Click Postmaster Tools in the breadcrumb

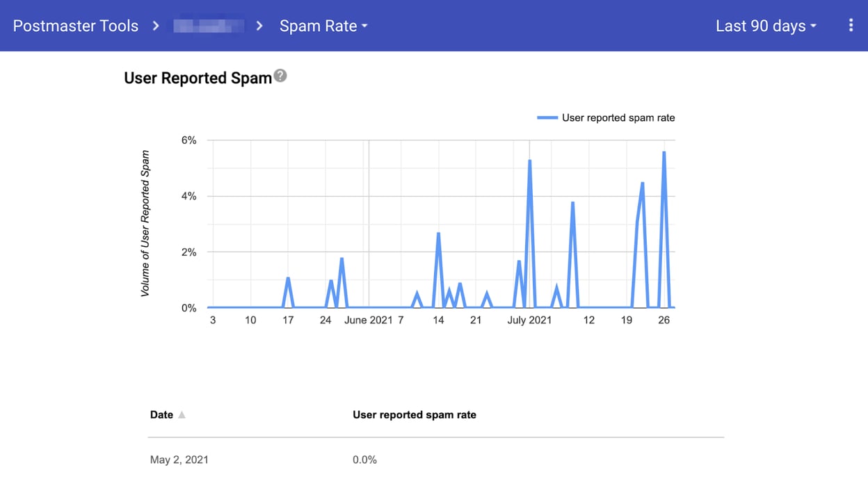[76, 25]
